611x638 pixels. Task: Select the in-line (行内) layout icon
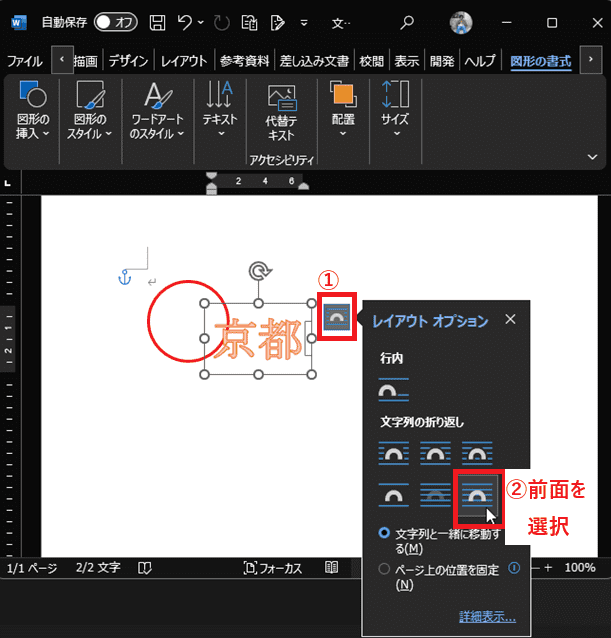pos(393,390)
